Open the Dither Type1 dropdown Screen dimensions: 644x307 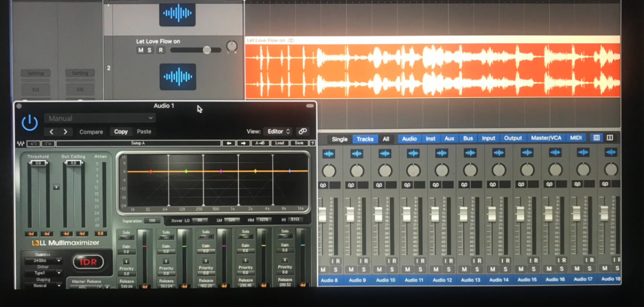tap(43, 273)
